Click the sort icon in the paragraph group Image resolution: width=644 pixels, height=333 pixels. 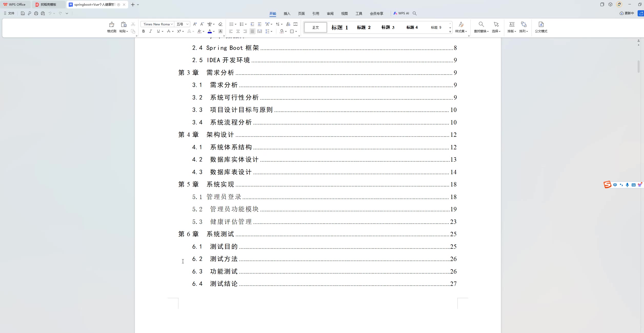288,24
